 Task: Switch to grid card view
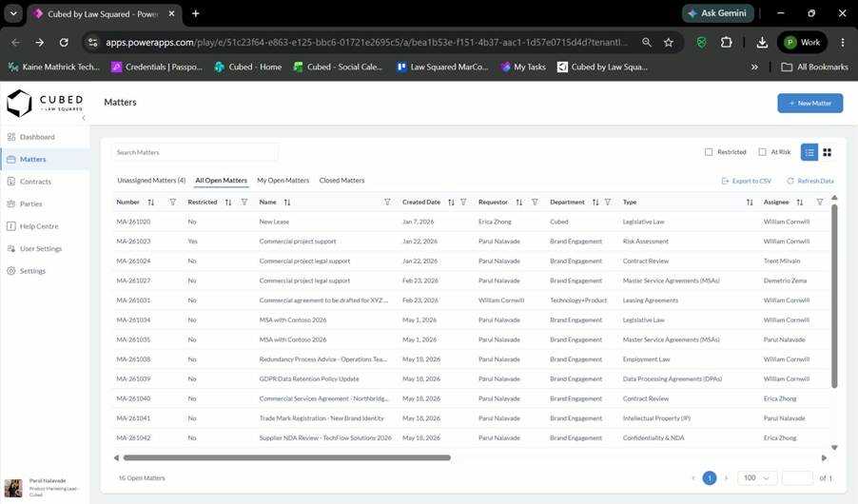(x=828, y=152)
